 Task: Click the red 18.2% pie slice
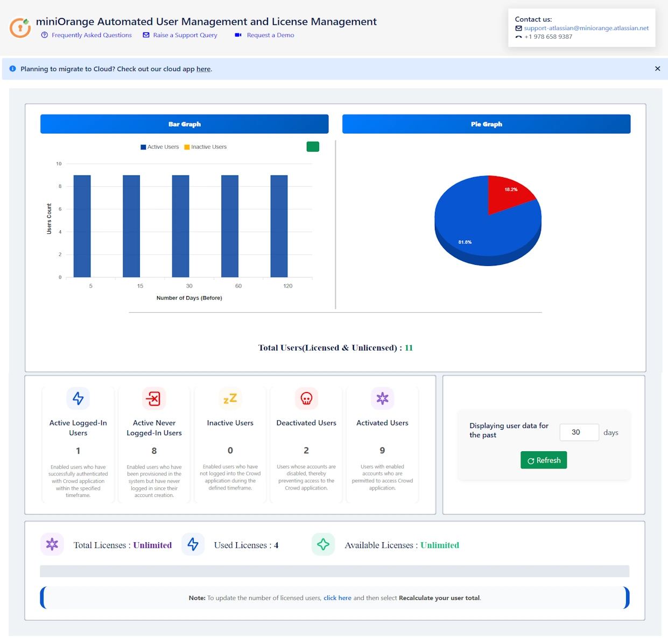[505, 195]
